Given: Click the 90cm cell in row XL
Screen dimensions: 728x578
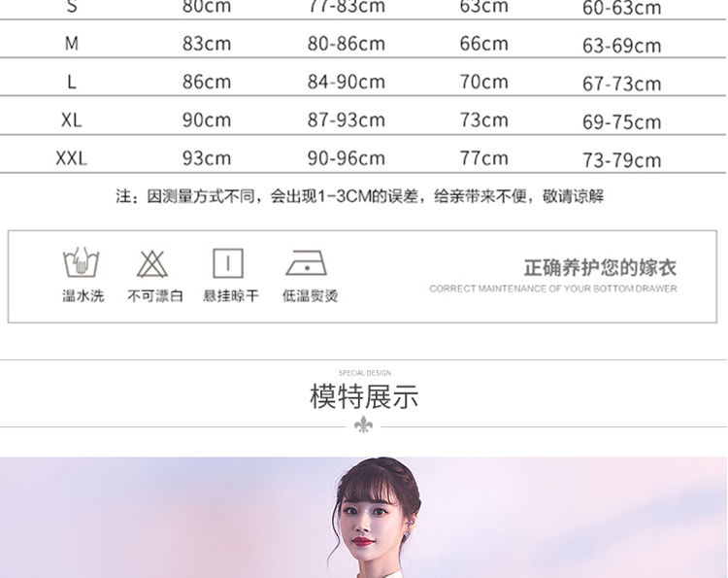Looking at the screenshot, I should tap(207, 119).
